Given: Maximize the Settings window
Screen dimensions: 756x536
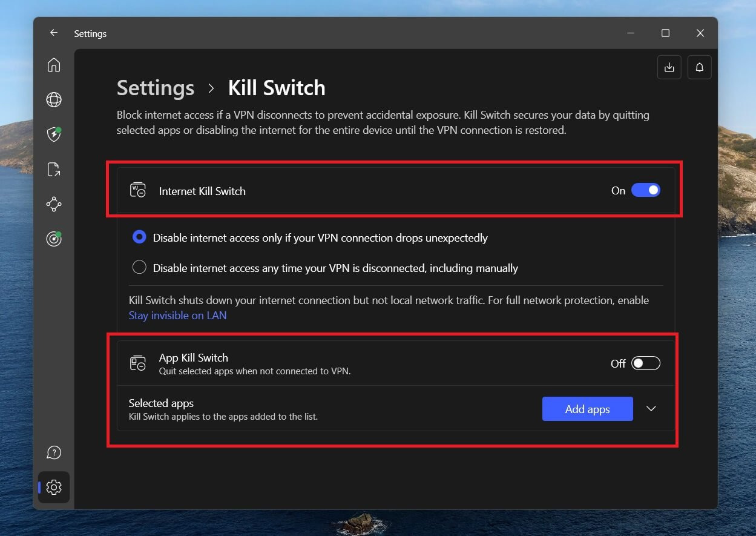Looking at the screenshot, I should click(x=665, y=33).
